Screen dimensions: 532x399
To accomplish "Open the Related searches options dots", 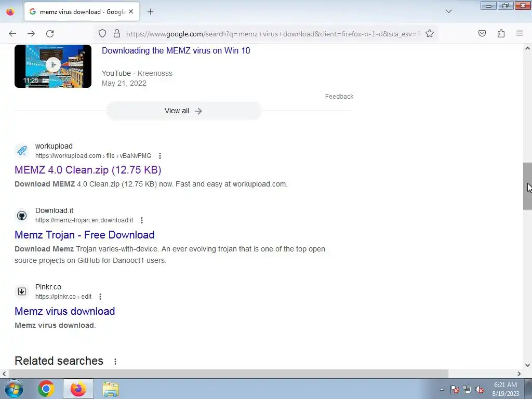I will click(115, 362).
